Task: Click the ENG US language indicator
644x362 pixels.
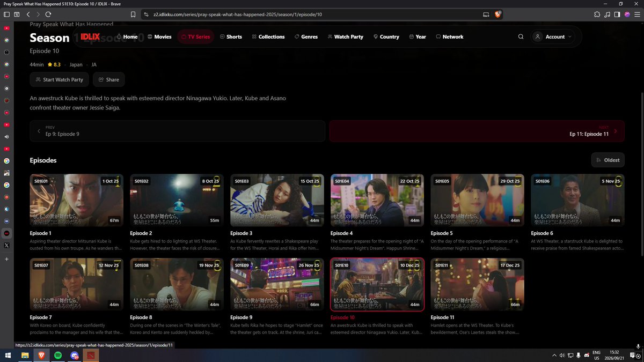Action: pyautogui.click(x=596, y=355)
